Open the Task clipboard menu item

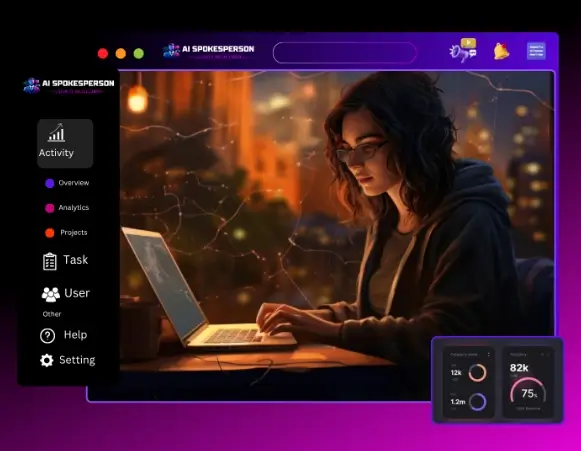coord(66,261)
